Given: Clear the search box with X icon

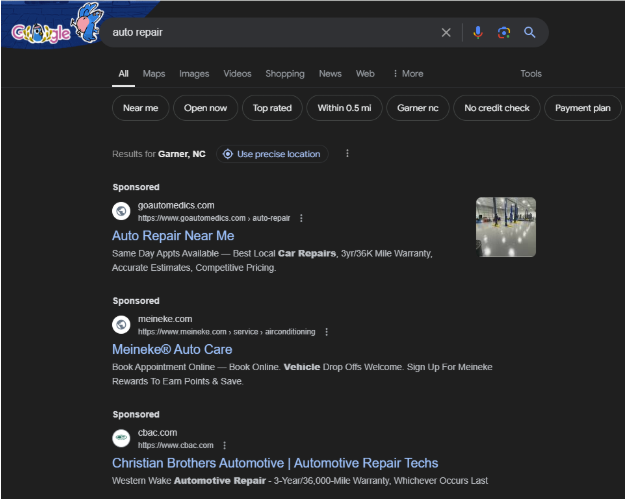Looking at the screenshot, I should coord(446,32).
